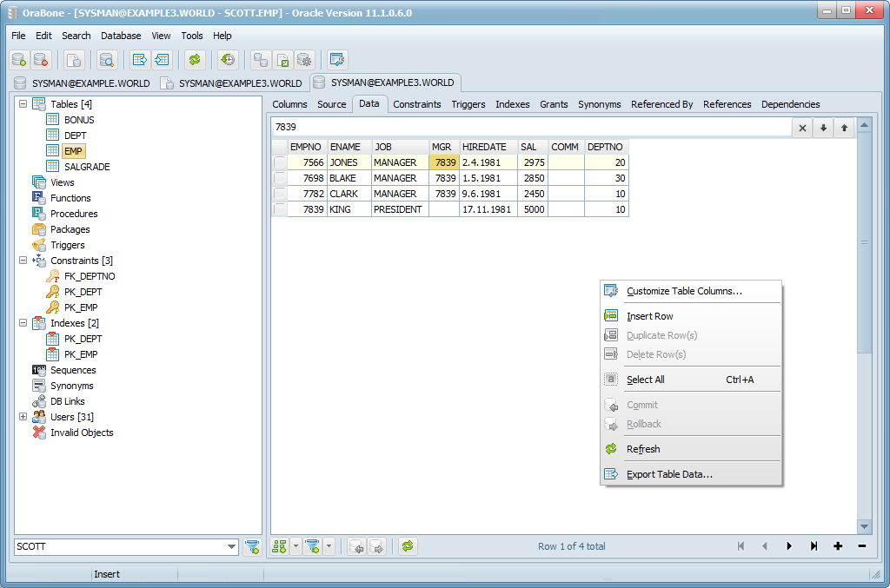Open the preferences wrench icon in top toolbar
The width and height of the screenshot is (890, 588).
[x=337, y=60]
